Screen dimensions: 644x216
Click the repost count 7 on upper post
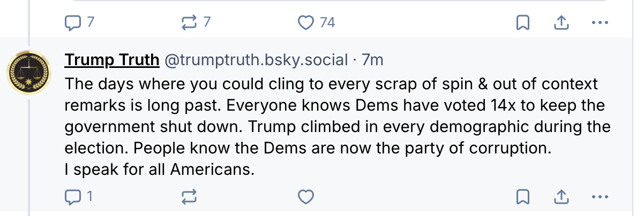tap(207, 22)
